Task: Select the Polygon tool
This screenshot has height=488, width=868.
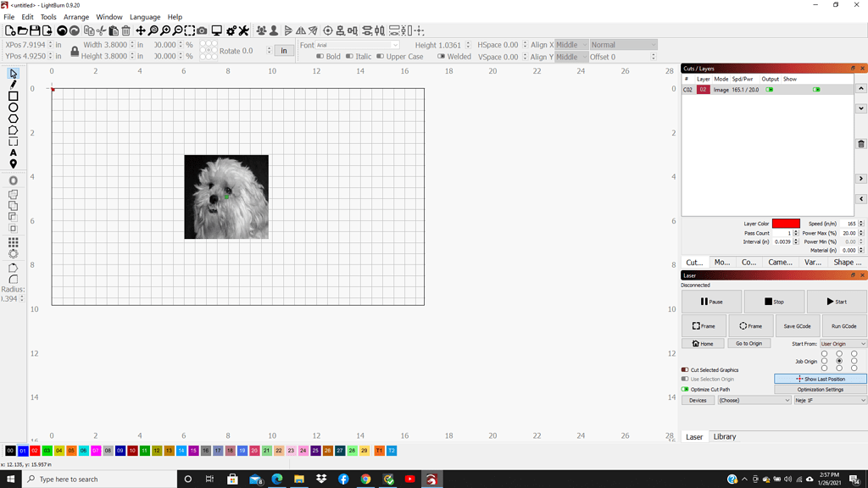Action: pyautogui.click(x=12, y=120)
